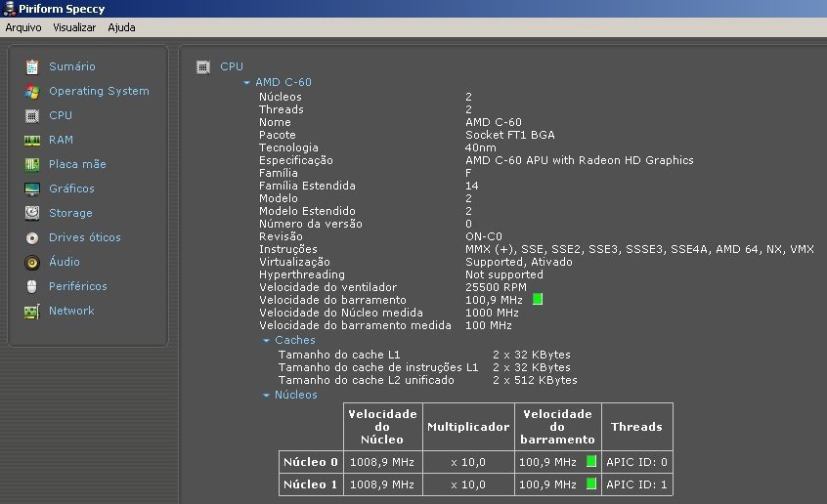Image resolution: width=827 pixels, height=504 pixels.
Task: Click the Multiplicador column header
Action: point(468,427)
